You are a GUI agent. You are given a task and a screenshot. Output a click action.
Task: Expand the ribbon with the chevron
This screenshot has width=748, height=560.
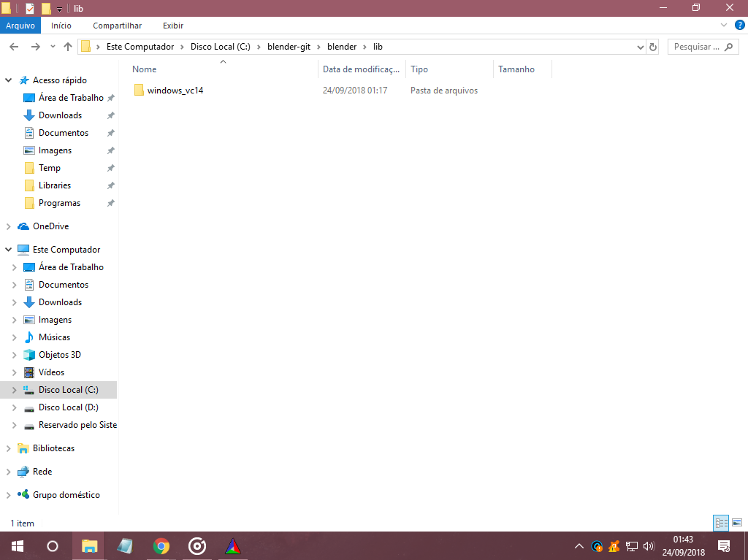coord(724,25)
